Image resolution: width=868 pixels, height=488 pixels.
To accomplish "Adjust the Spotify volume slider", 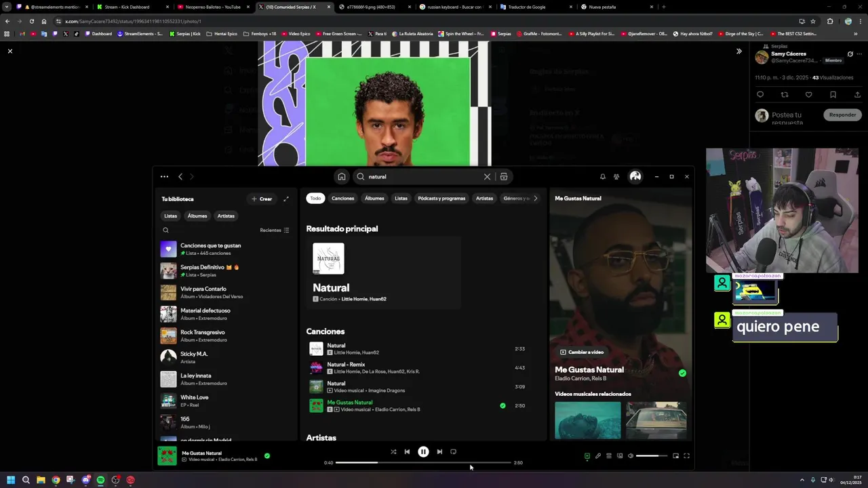I will coord(652,456).
